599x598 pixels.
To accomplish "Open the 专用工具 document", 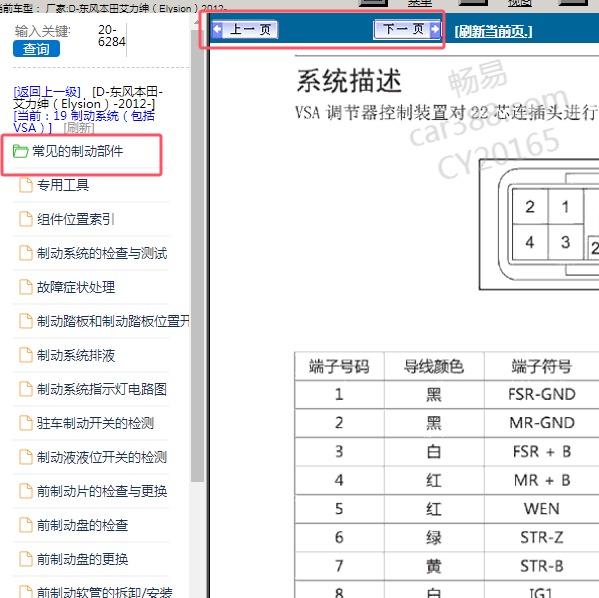I will point(63,185).
